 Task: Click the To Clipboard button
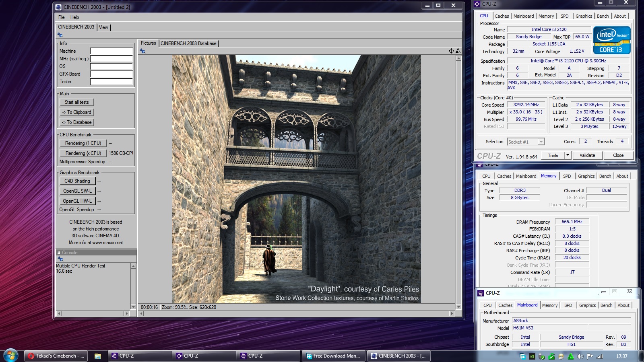click(x=77, y=112)
